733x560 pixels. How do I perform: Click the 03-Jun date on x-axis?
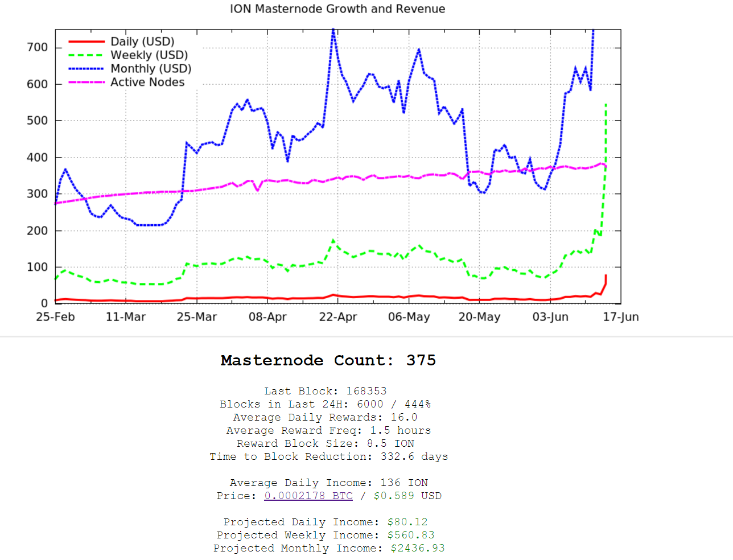[x=550, y=317]
